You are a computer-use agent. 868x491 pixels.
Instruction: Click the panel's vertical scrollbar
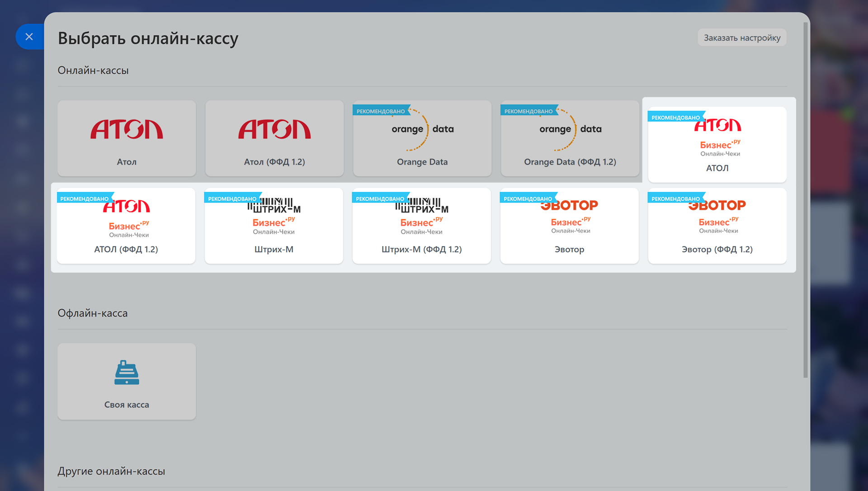click(x=805, y=200)
